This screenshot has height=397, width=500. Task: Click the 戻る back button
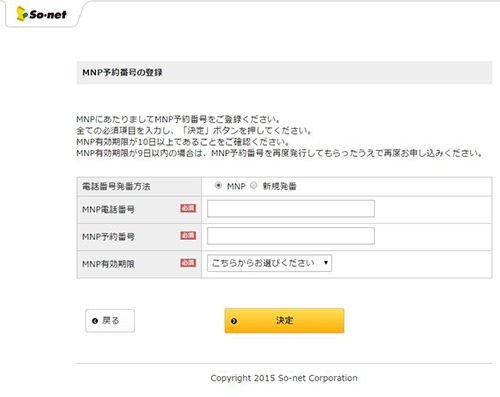[x=110, y=321]
